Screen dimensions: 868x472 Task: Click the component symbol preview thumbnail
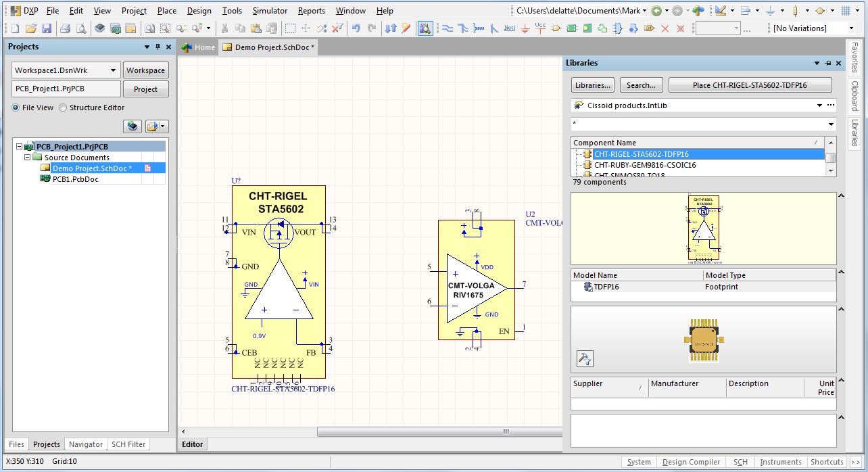[703, 229]
